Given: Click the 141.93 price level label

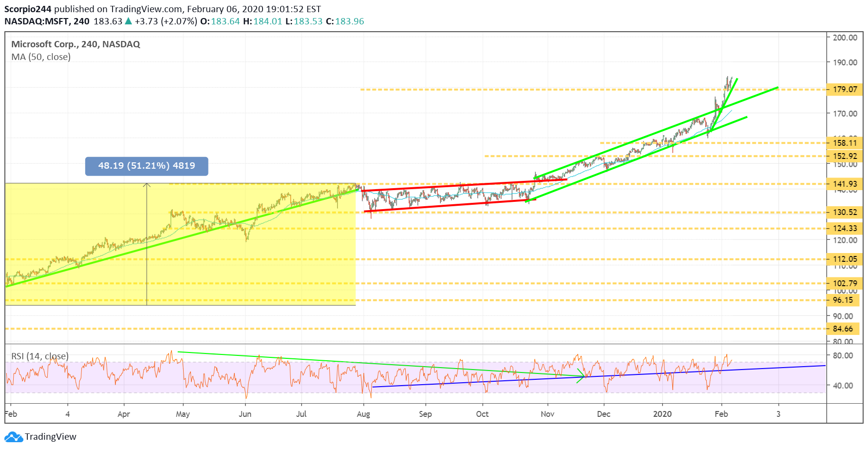Looking at the screenshot, I should point(845,184).
